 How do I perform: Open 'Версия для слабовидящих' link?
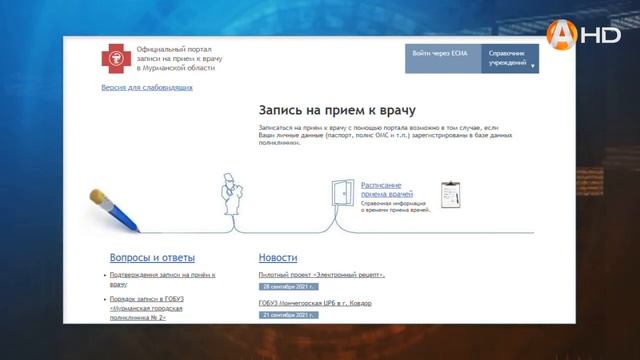[147, 87]
